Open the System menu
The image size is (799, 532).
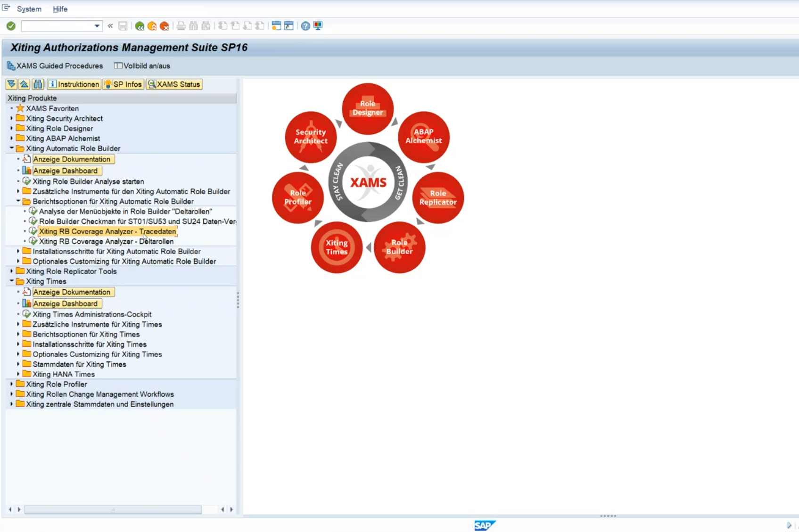(x=29, y=9)
